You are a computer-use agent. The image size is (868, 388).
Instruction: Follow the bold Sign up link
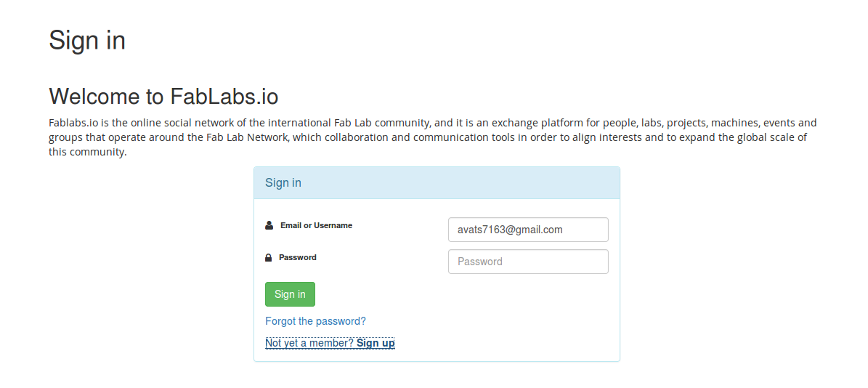coord(376,343)
